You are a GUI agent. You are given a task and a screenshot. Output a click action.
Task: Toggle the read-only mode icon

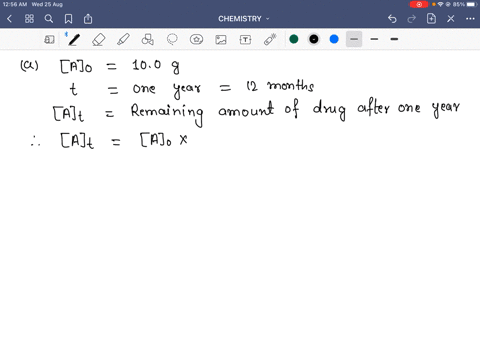(49, 39)
